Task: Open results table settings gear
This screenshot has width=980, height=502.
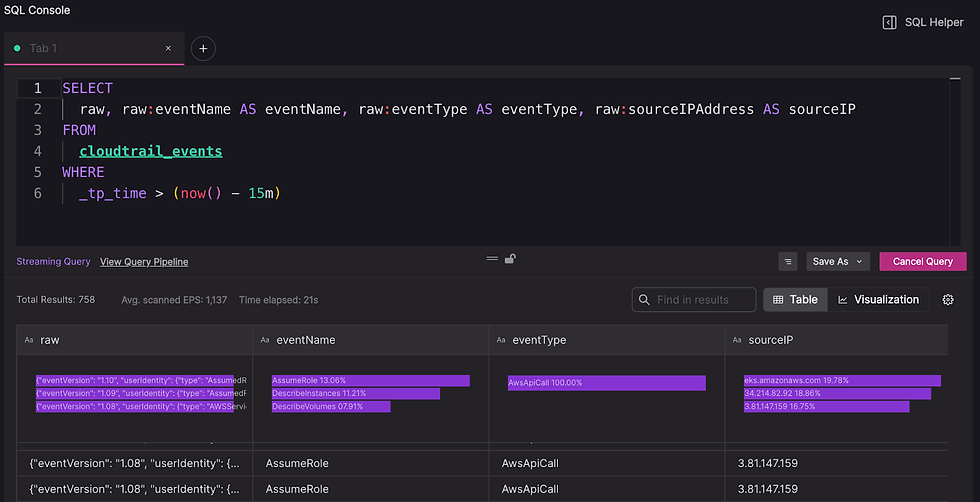Action: tap(948, 300)
